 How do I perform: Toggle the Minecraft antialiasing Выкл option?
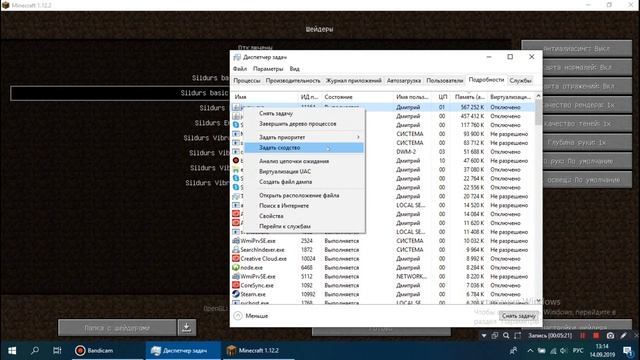577,48
